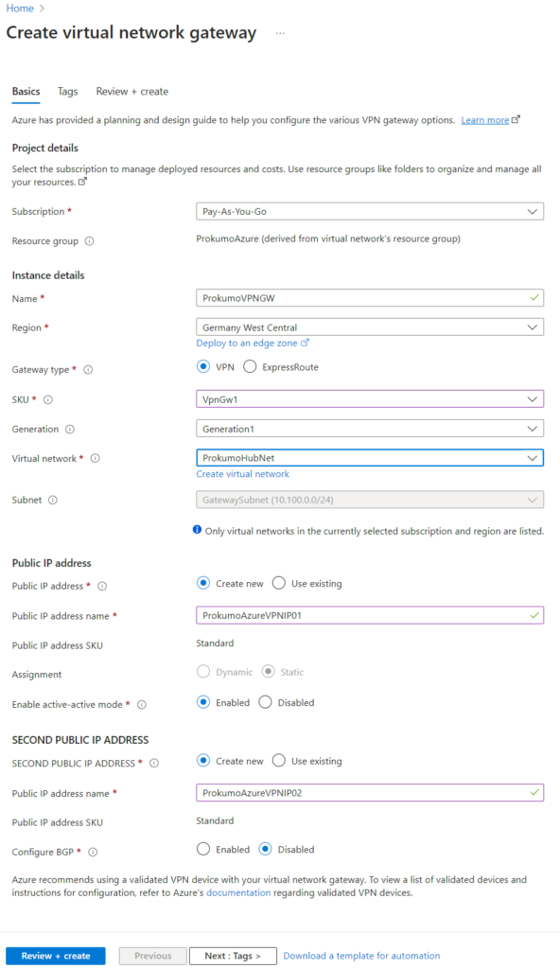Open the ellipsis menu beside page title
560x969 pixels.
(x=280, y=33)
